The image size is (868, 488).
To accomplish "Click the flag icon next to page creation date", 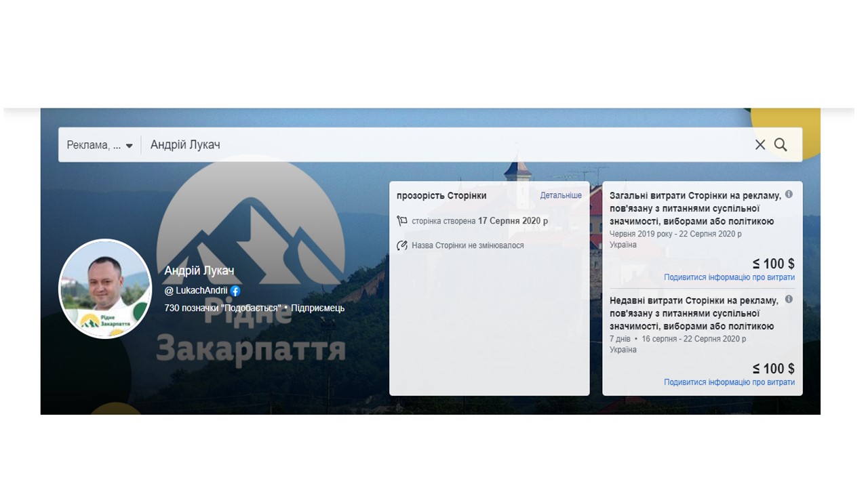I will (402, 221).
